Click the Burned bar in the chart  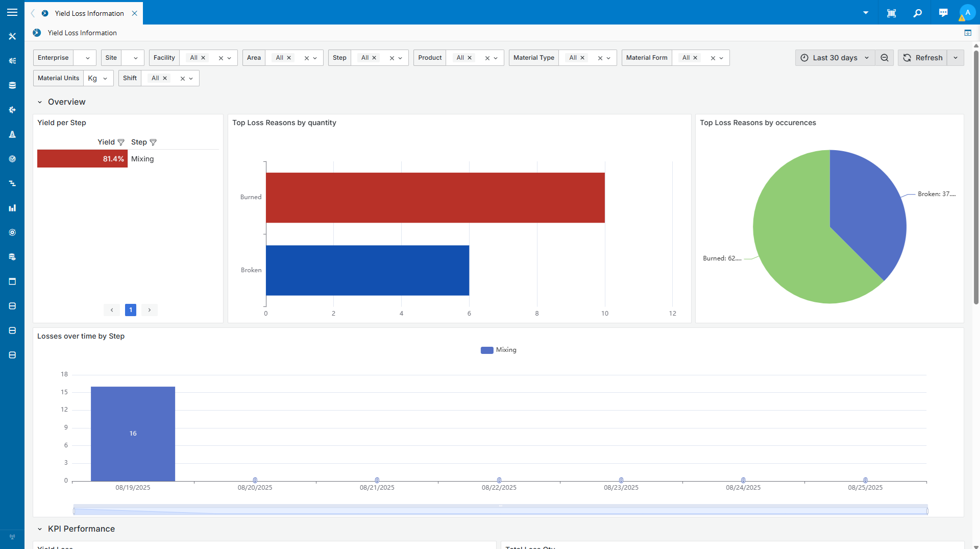435,198
